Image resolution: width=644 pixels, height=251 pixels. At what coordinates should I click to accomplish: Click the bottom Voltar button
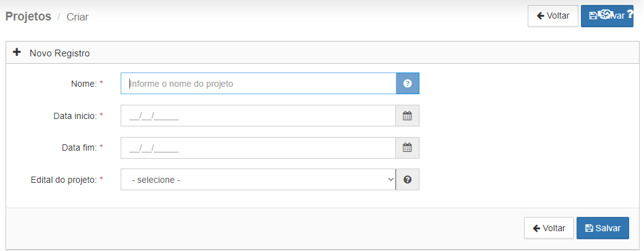(549, 228)
